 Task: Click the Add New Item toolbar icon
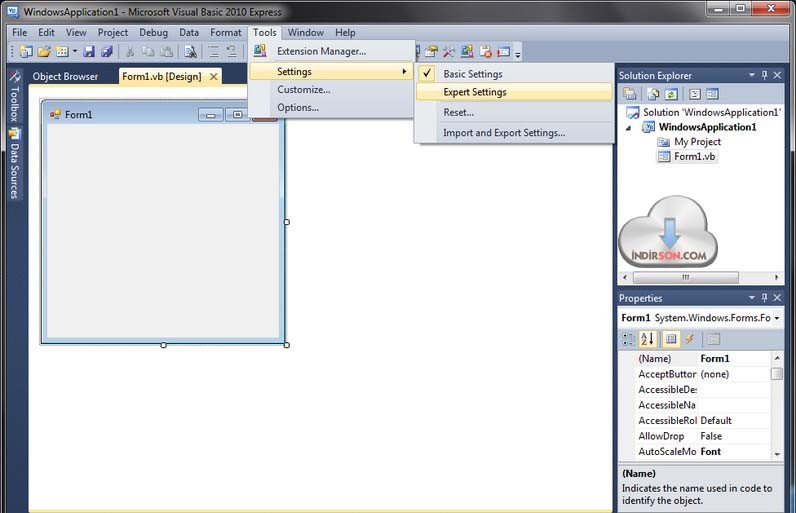pos(62,51)
